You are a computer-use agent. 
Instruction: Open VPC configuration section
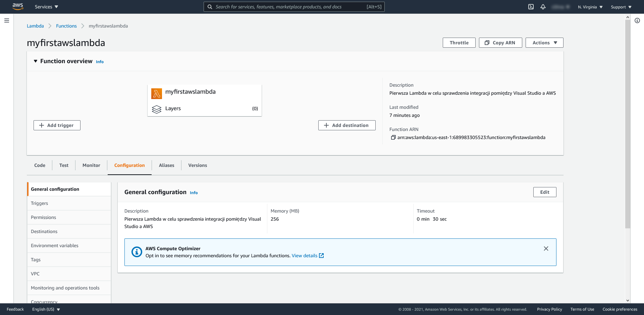tap(69, 274)
